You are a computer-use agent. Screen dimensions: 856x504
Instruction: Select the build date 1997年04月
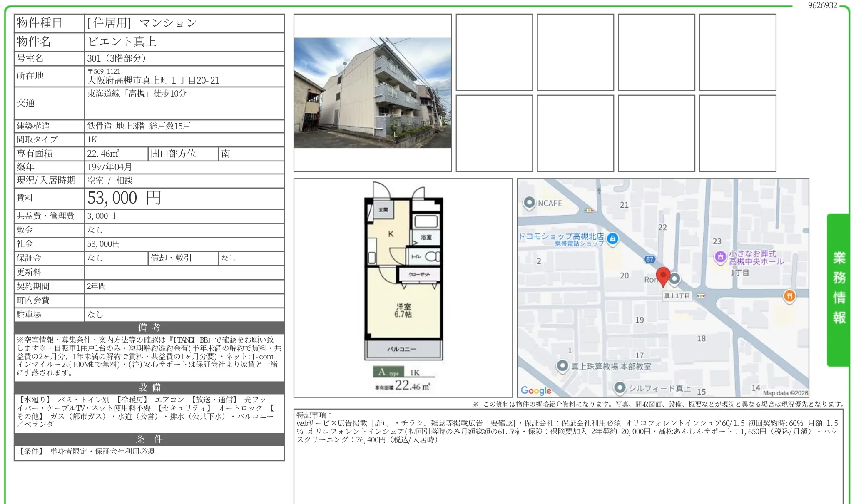coord(109,167)
